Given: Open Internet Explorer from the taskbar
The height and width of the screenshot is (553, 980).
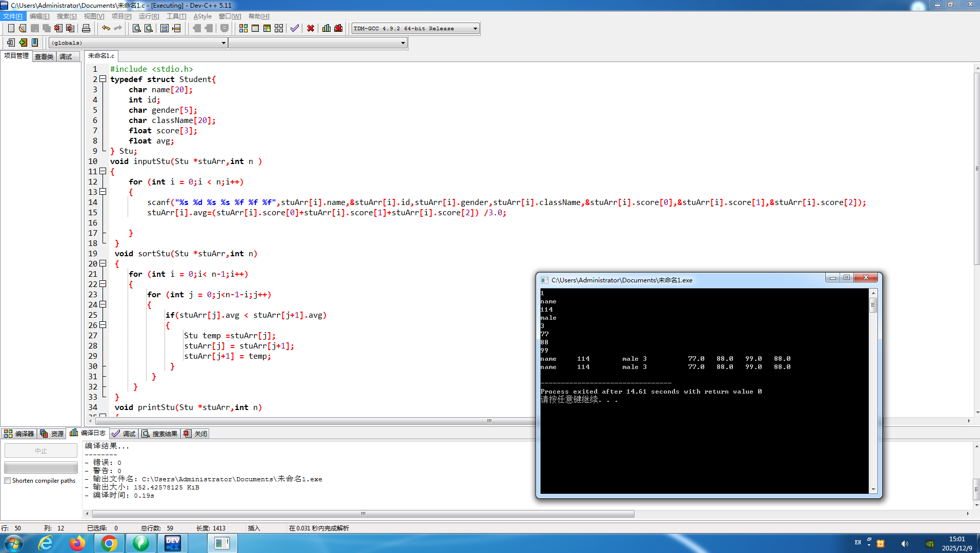Looking at the screenshot, I should [46, 543].
